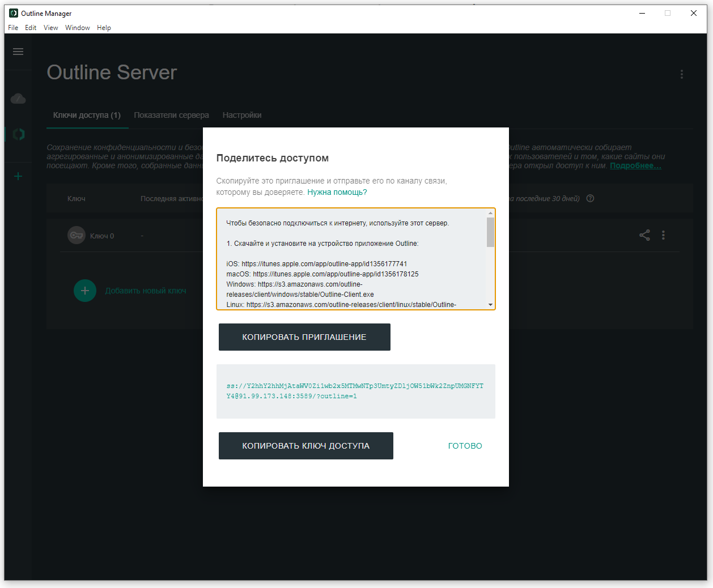The image size is (713, 588).
Task: Click scroll-down arrow of invitation text
Action: coord(490,305)
